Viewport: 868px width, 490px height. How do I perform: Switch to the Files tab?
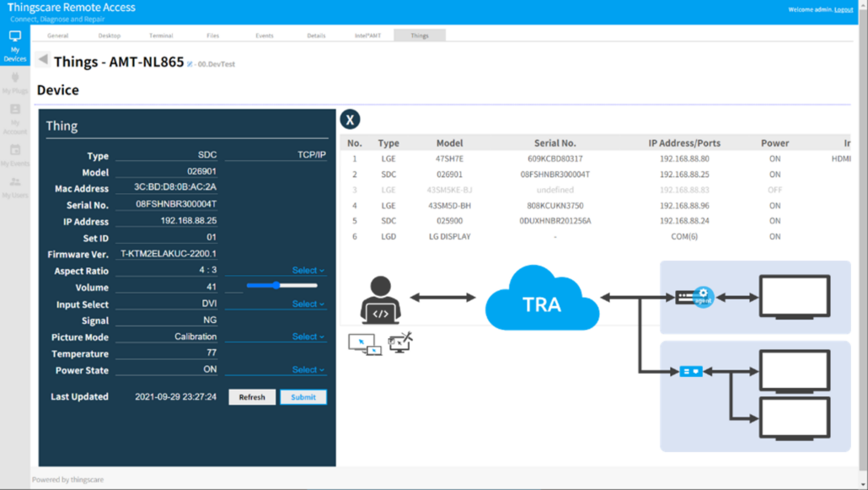coord(212,35)
